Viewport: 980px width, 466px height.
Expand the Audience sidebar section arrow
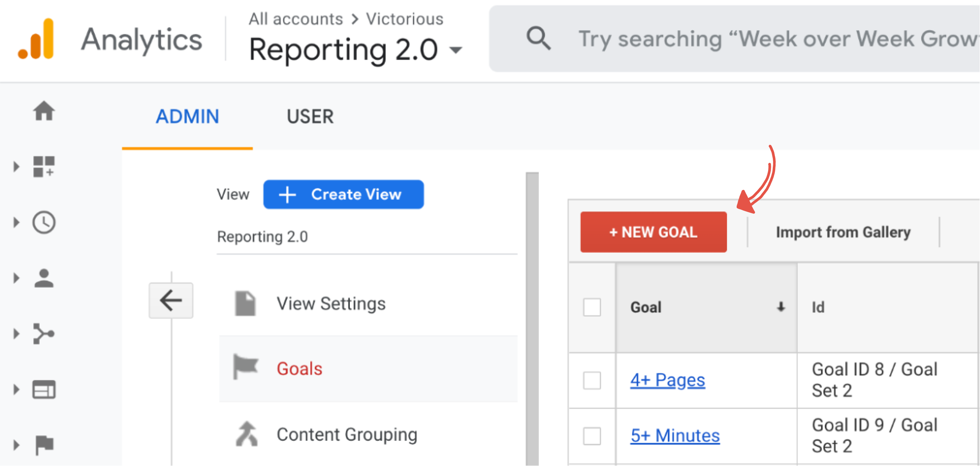tap(16, 278)
